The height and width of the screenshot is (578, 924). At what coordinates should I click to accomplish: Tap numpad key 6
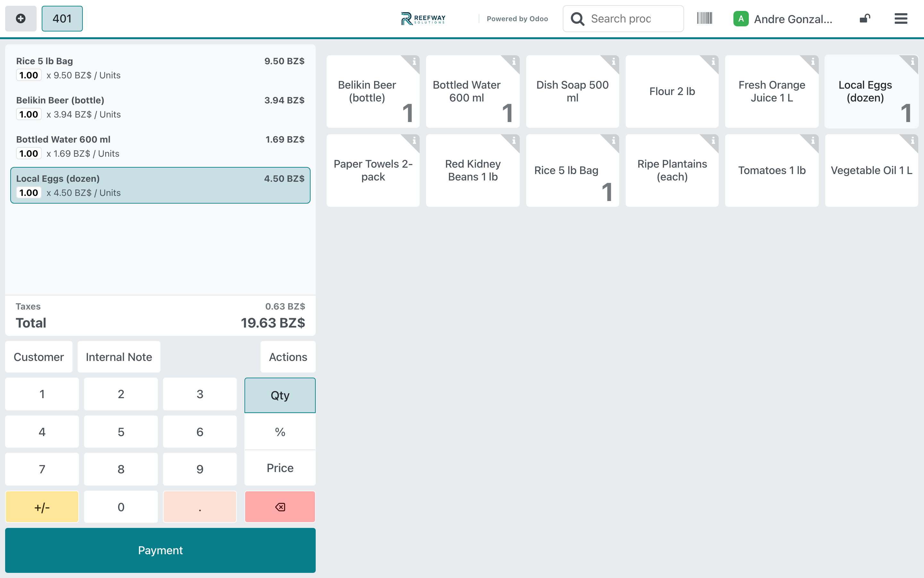pyautogui.click(x=200, y=432)
